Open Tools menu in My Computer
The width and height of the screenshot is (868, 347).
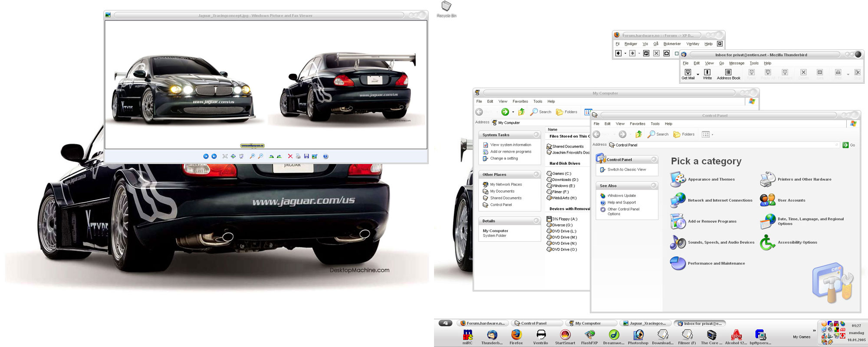tap(538, 101)
